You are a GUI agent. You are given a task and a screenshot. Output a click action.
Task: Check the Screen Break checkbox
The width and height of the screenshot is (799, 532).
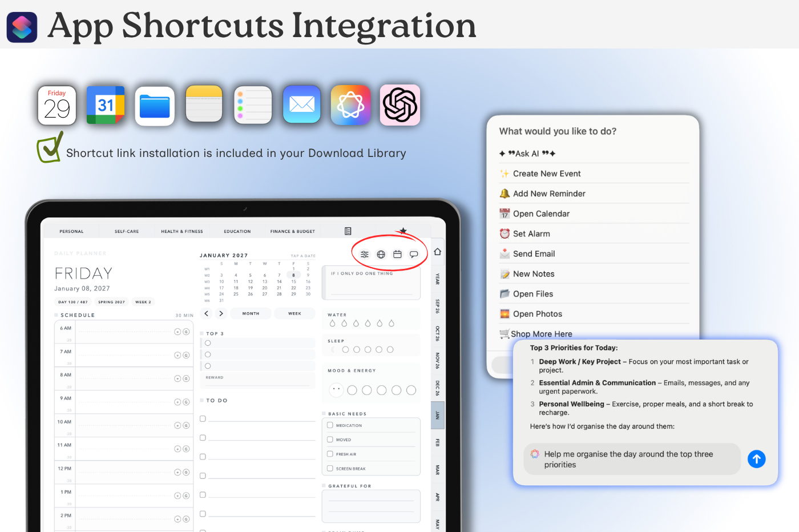point(330,469)
